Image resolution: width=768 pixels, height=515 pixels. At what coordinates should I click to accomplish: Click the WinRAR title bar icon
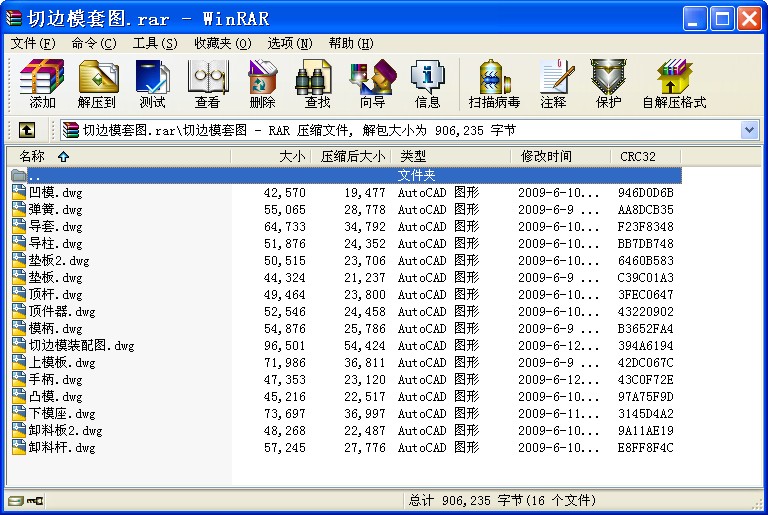[x=14, y=18]
